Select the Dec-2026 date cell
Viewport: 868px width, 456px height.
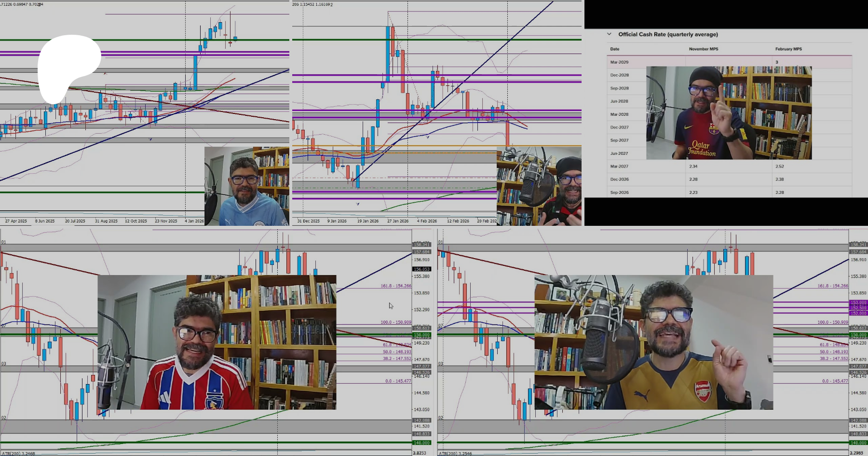(x=619, y=179)
